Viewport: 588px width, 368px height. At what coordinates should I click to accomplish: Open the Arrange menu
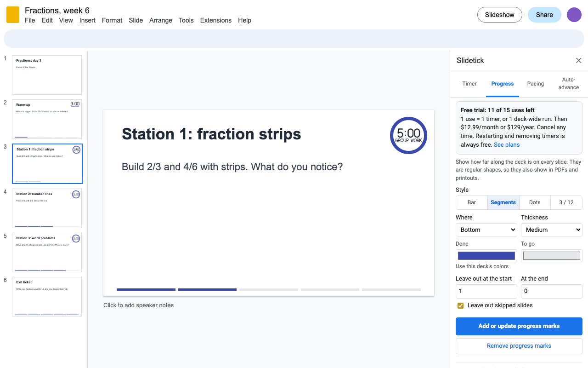tap(161, 20)
